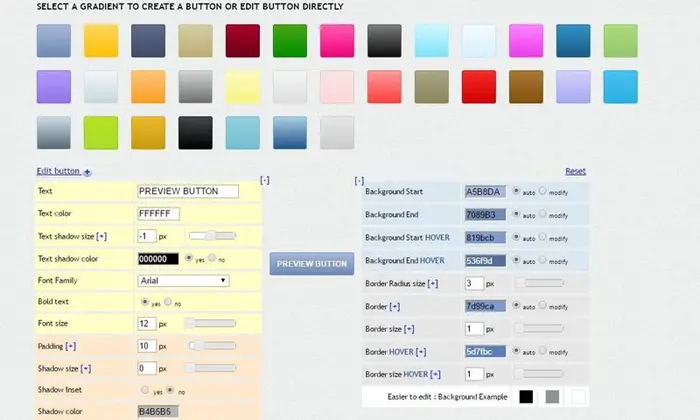Expand Border Radius size [+] options
Screen dimensions: 700x420
[x=433, y=284]
